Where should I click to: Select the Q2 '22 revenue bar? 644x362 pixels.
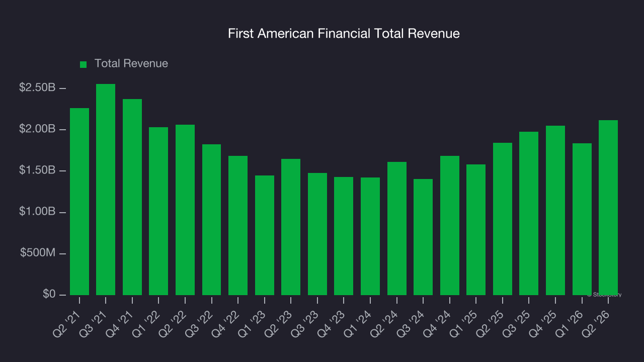pos(185,210)
